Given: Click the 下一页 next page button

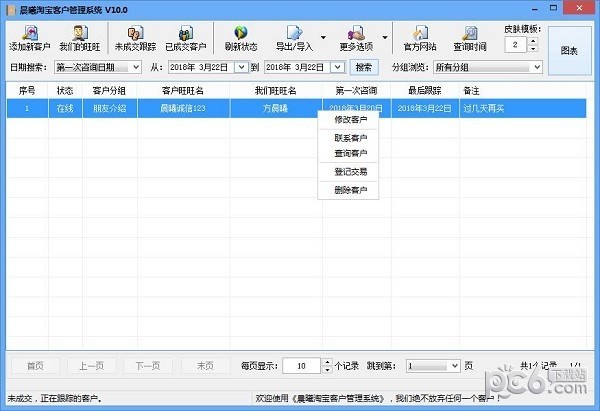Looking at the screenshot, I should pyautogui.click(x=148, y=366).
